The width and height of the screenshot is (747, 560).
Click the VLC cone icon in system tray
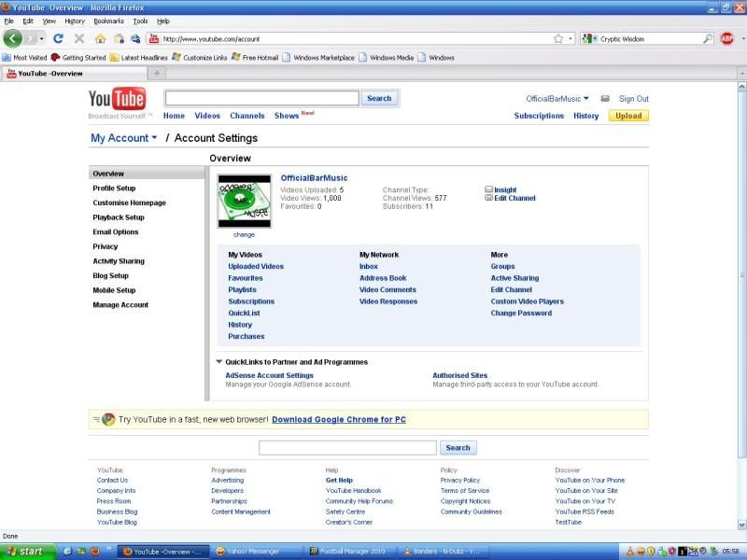coord(629,552)
